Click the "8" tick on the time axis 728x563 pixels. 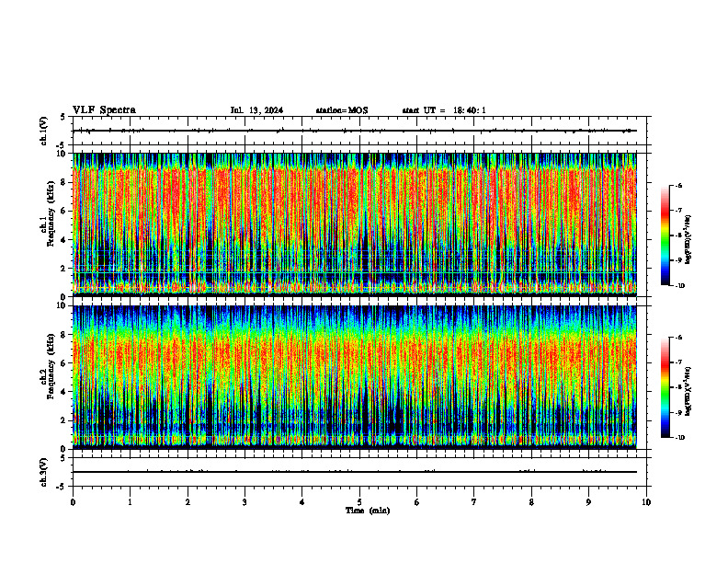[x=531, y=502]
